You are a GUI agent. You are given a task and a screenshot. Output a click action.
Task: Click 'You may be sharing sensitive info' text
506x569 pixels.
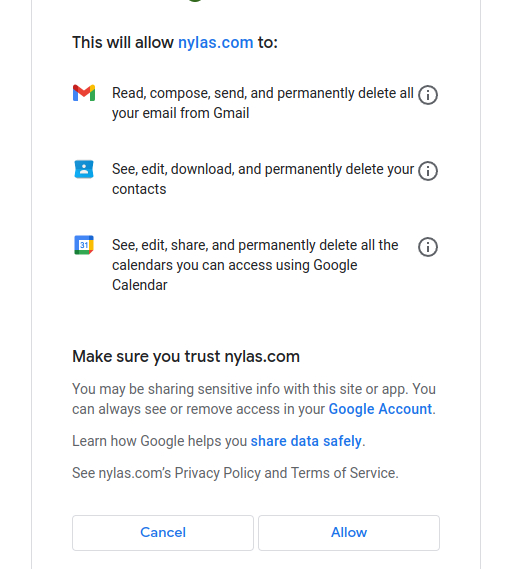(254, 399)
